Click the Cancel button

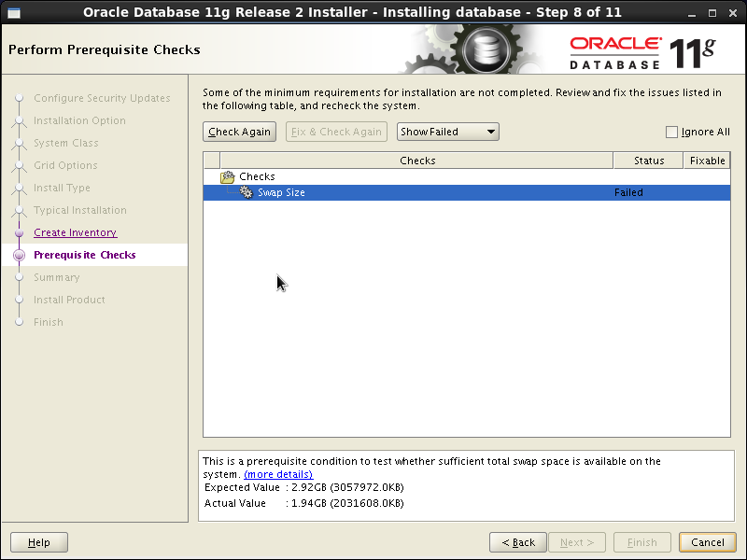click(708, 542)
